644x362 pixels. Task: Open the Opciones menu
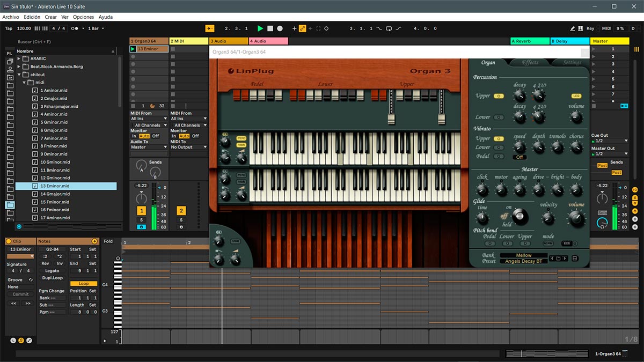pyautogui.click(x=83, y=17)
